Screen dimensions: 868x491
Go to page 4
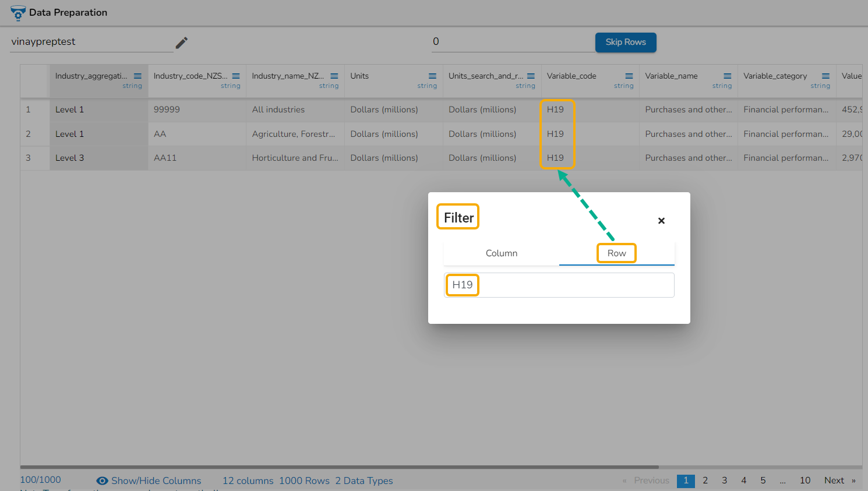pos(743,481)
